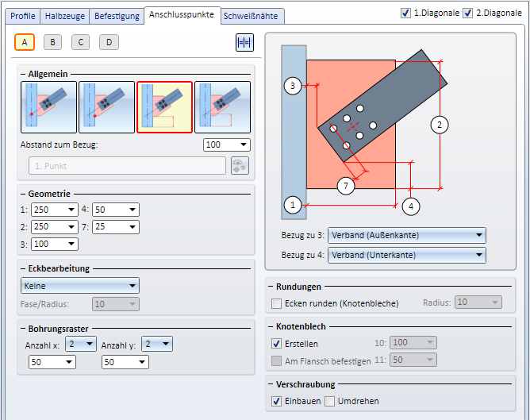Open the Bezug zu 3 dropdown

point(407,235)
